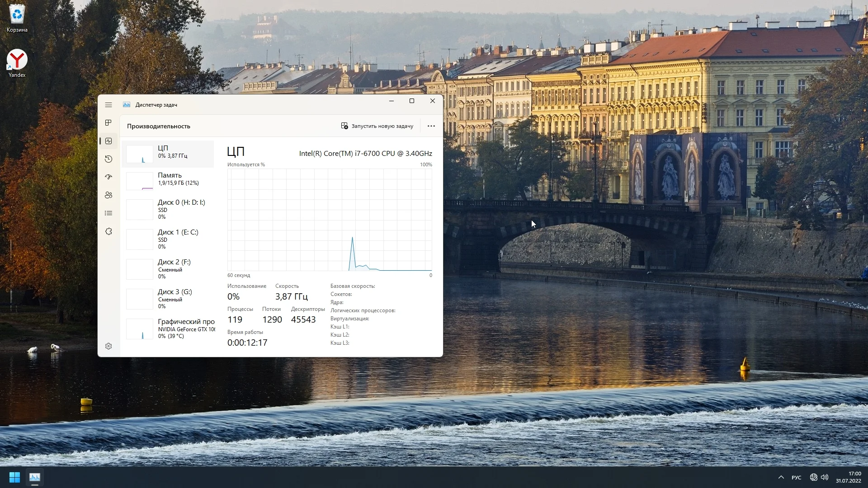Open the Details list page
This screenshot has width=868, height=488.
point(108,213)
